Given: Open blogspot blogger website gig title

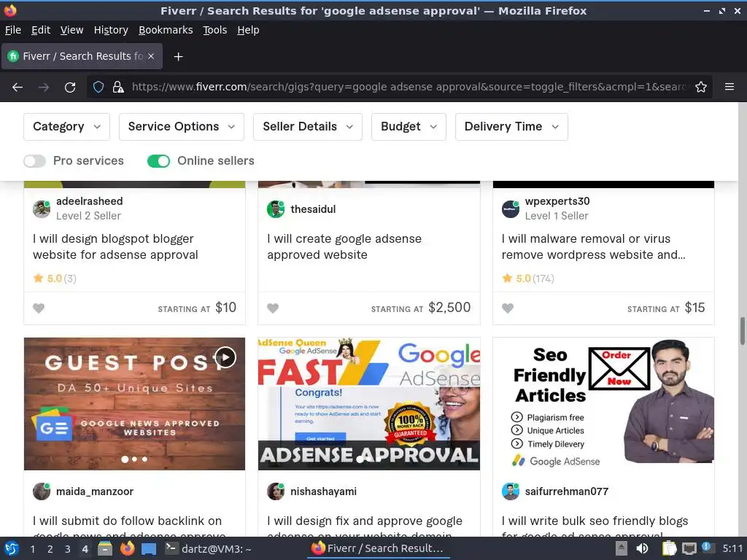Looking at the screenshot, I should [115, 246].
